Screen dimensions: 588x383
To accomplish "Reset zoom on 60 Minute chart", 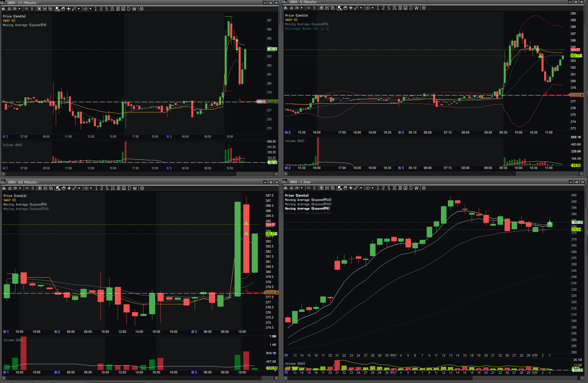I will [51, 188].
